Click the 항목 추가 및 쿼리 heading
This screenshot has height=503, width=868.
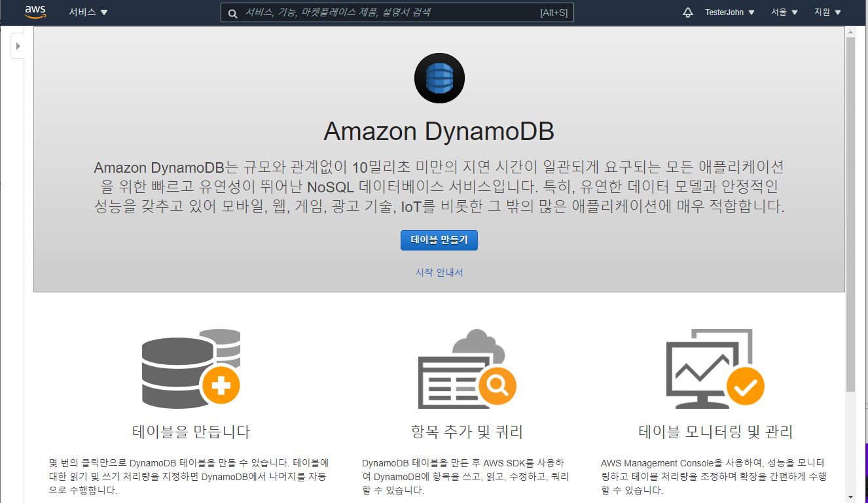(x=467, y=432)
